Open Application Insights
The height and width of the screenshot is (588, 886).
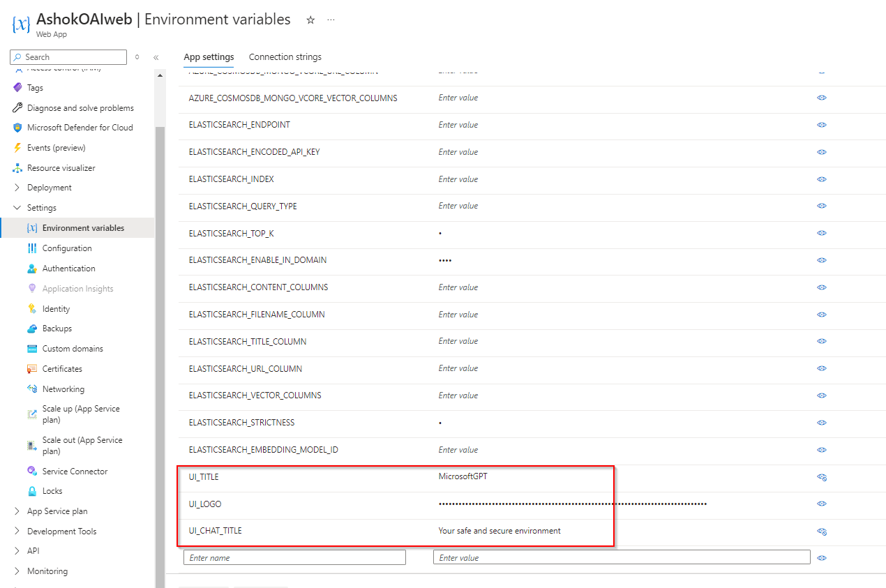(x=77, y=289)
